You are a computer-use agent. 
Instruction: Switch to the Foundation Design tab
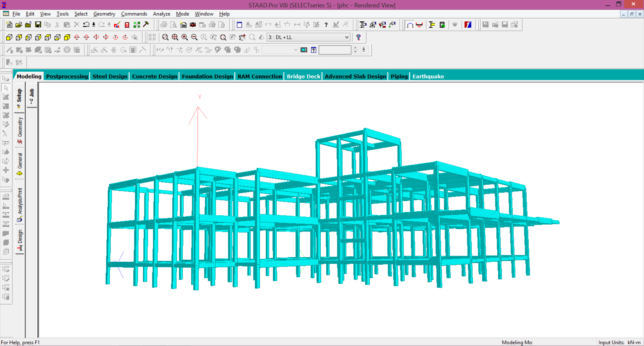point(207,76)
